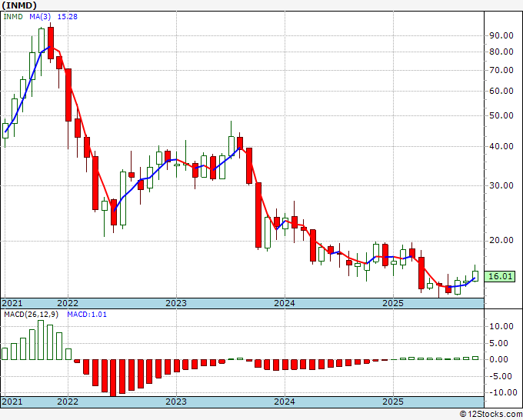Viewport: 523px width, 420px height.
Task: Click the 80.00 price axis label
Action: 501,52
